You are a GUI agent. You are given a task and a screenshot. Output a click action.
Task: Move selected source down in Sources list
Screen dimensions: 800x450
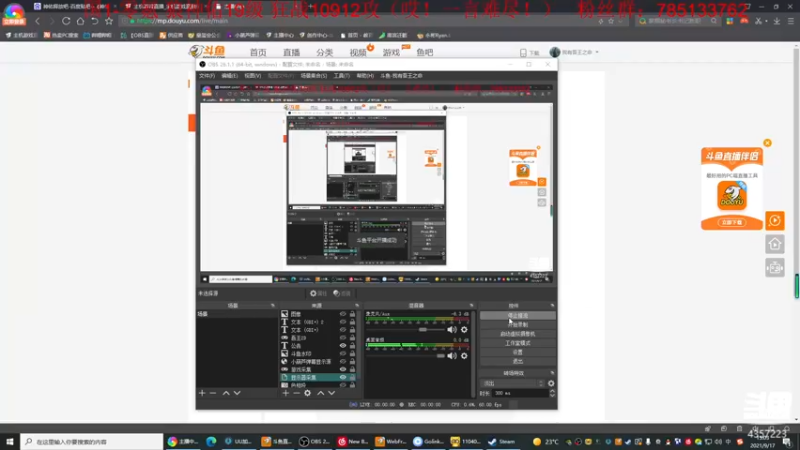point(332,393)
